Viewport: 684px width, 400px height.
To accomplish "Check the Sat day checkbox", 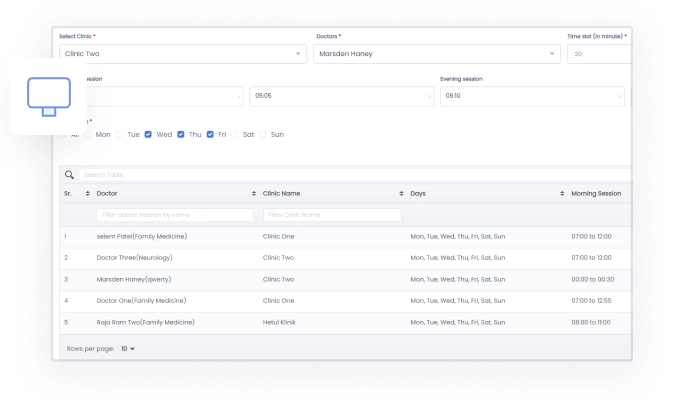I will click(x=236, y=134).
